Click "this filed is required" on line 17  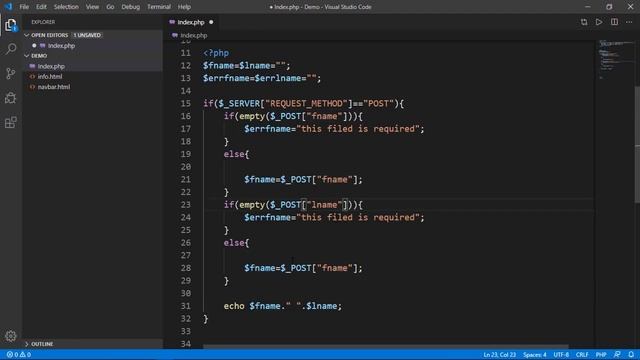click(358, 129)
